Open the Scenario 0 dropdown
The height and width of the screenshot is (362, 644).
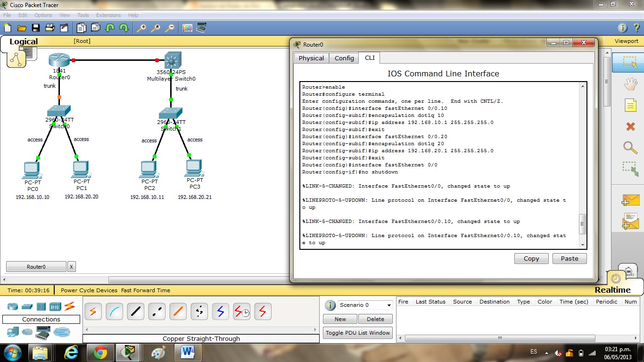[x=365, y=305]
